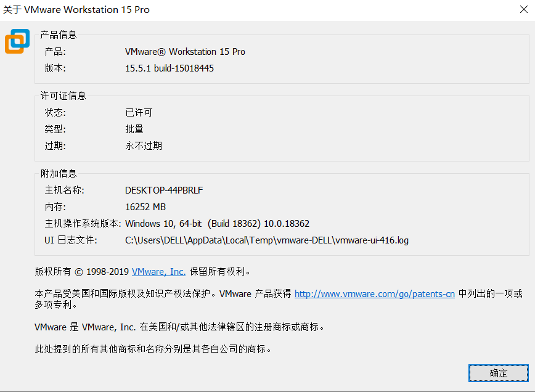
Task: Click the host name DESKTOP-44PBRLF
Action: pyautogui.click(x=164, y=190)
